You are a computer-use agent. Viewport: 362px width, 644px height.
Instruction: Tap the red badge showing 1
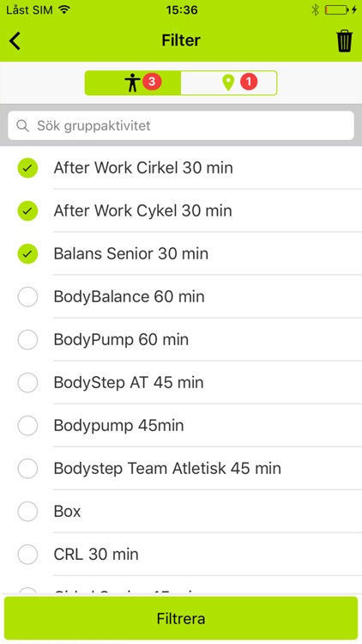[249, 82]
